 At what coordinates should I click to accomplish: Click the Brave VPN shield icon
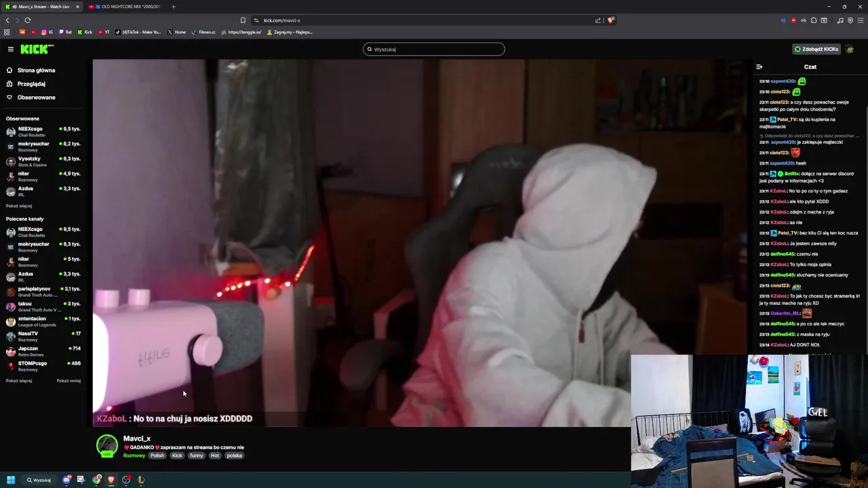click(x=850, y=20)
